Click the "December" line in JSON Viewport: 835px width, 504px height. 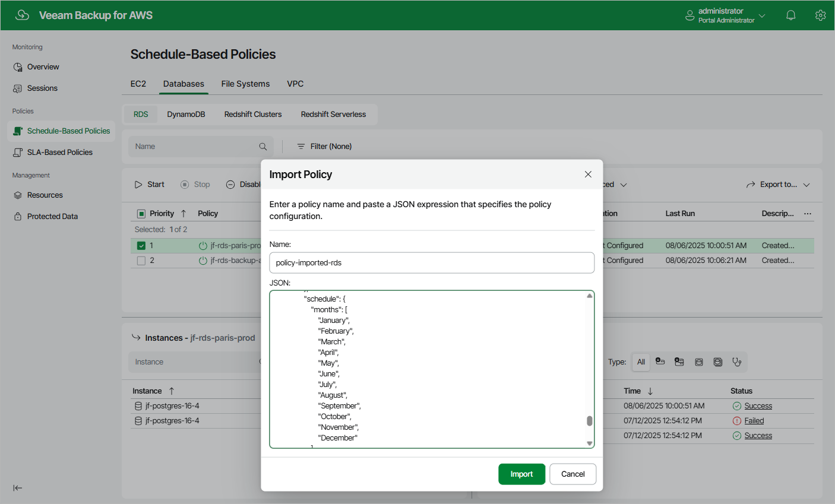point(338,438)
